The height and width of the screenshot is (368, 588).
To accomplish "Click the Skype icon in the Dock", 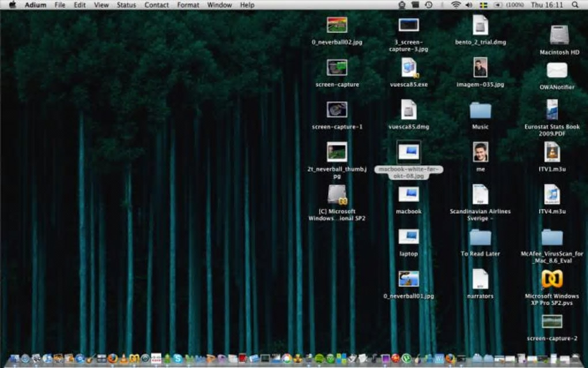I will (x=178, y=359).
